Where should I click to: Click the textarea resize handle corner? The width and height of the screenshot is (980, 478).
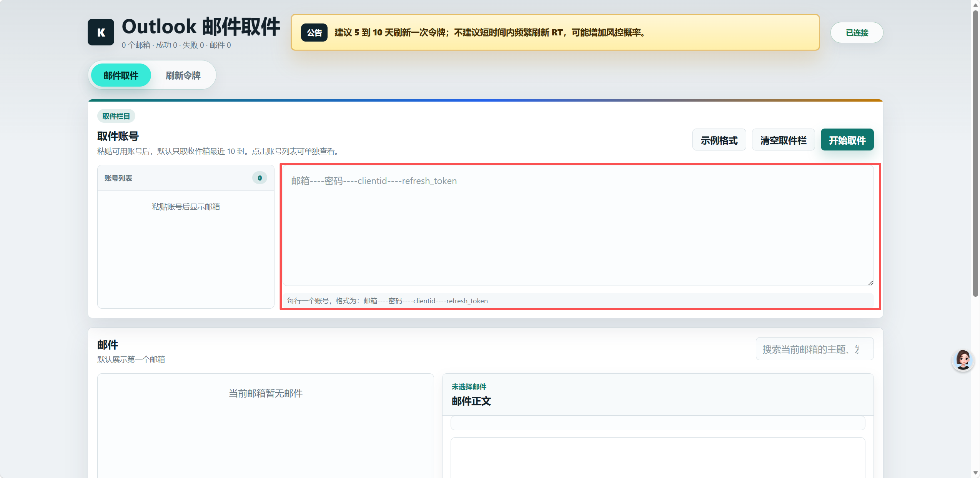point(870,283)
